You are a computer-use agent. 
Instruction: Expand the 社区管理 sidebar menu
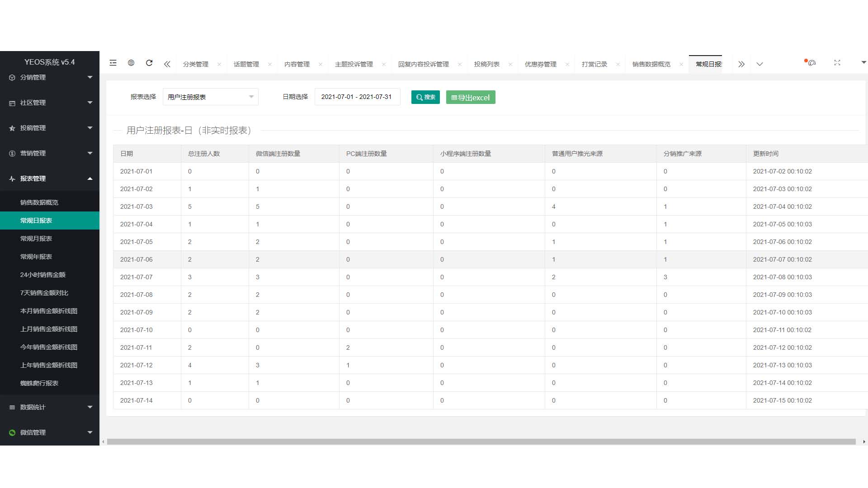[x=50, y=103]
